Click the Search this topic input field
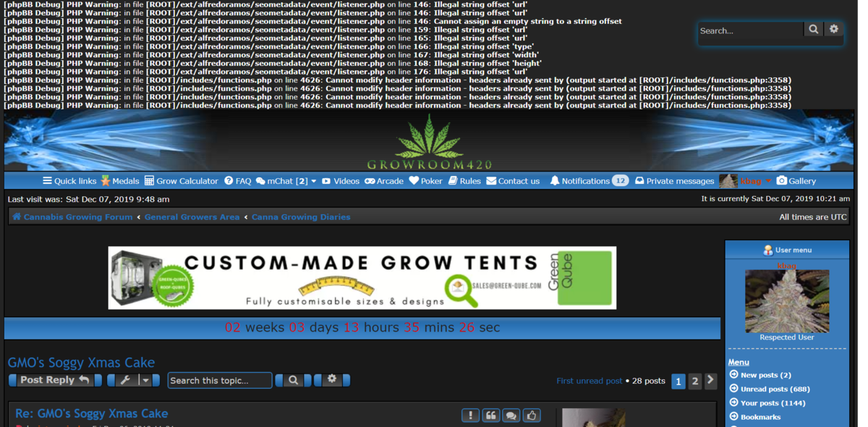 click(x=219, y=381)
